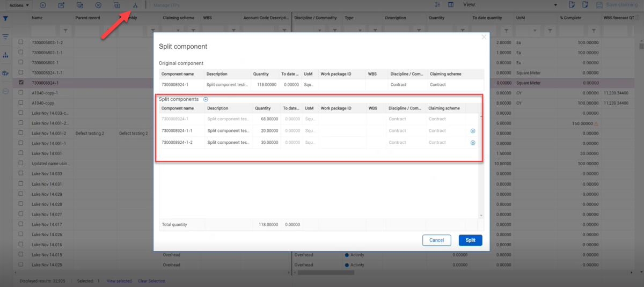Click the add record plus icon in toolbar
This screenshot has width=644, height=287.
pos(43,5)
